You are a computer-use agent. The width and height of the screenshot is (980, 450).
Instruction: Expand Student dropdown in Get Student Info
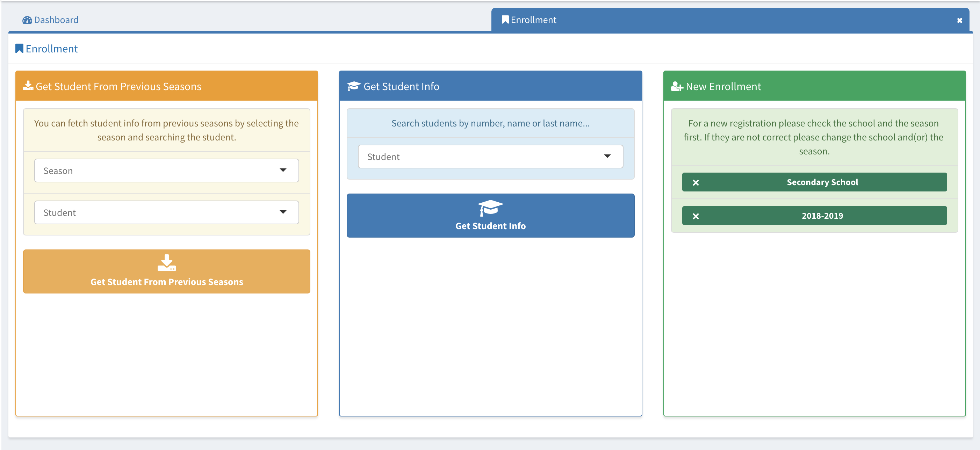point(490,156)
